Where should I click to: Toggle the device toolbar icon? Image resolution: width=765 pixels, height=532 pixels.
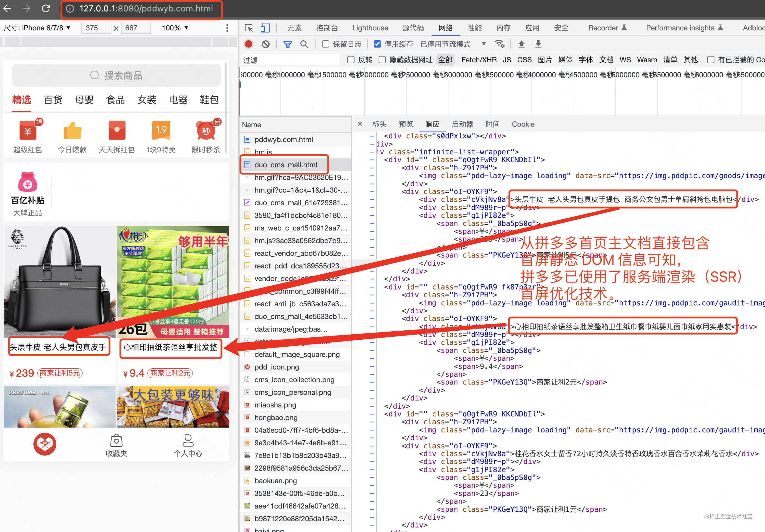[x=265, y=28]
